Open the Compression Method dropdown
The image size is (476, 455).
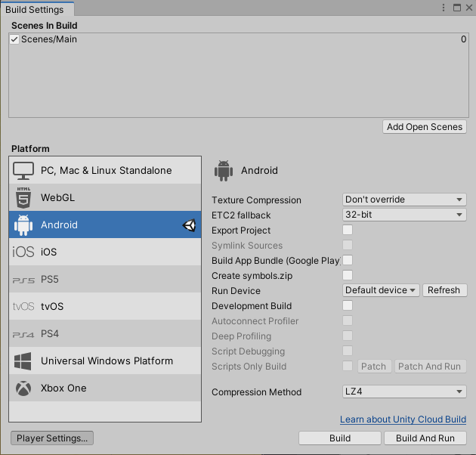[404, 392]
